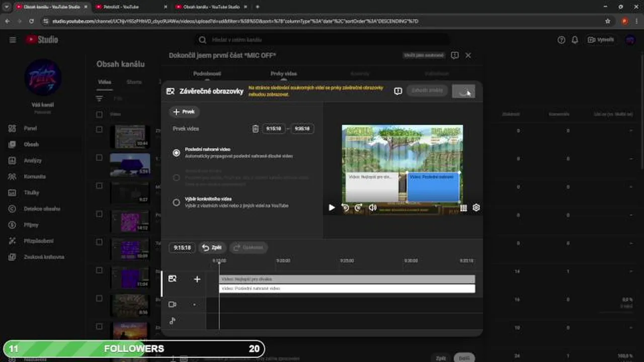The width and height of the screenshot is (644, 362).
Task: Open the Studio hamburger menu
Action: pos(13,40)
